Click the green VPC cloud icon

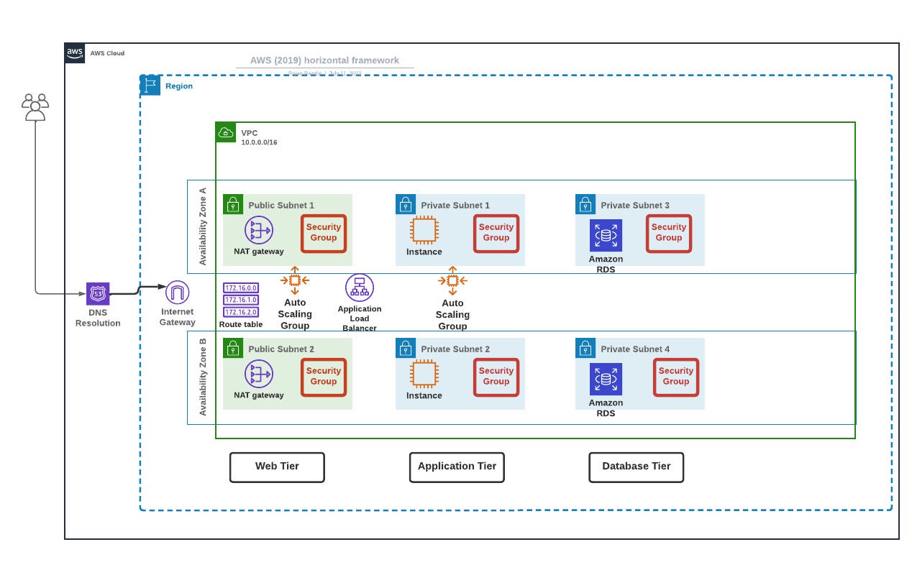coord(227,132)
